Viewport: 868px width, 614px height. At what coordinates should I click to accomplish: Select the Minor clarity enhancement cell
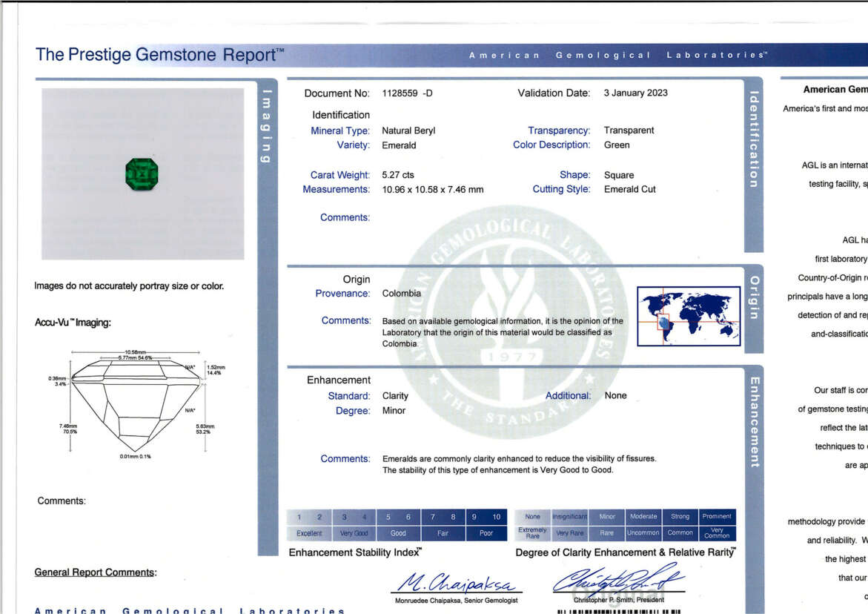(x=606, y=516)
